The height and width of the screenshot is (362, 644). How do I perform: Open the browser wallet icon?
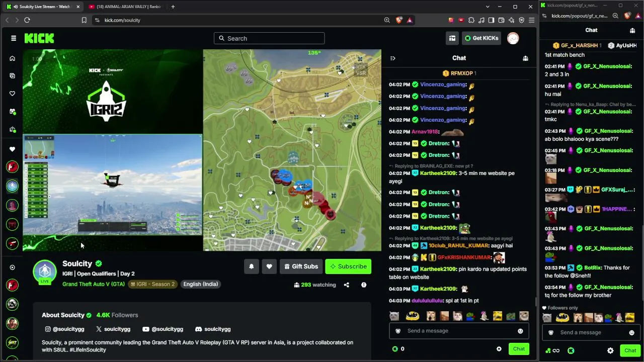pyautogui.click(x=502, y=20)
